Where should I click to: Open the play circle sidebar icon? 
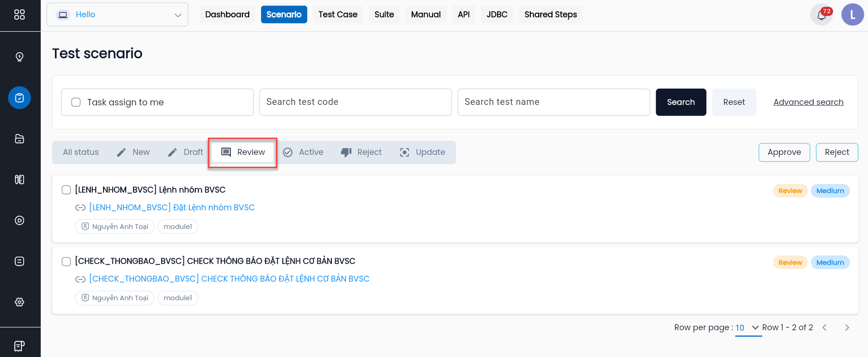pyautogui.click(x=20, y=220)
